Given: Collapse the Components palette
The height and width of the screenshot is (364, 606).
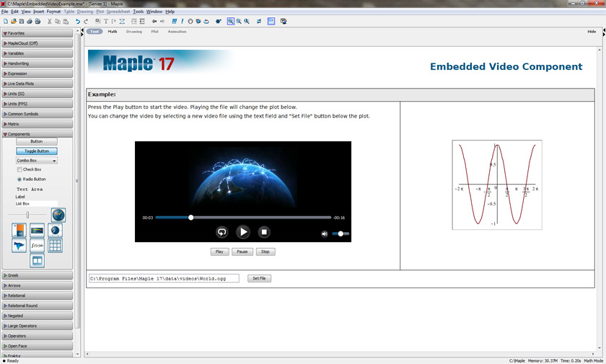Looking at the screenshot, I should tap(37, 134).
